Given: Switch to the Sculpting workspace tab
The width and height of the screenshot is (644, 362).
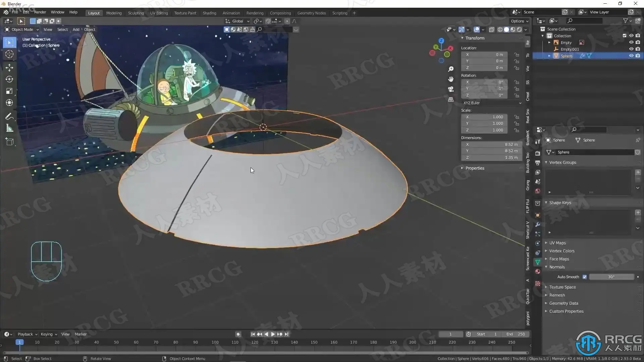Looking at the screenshot, I should (x=136, y=13).
